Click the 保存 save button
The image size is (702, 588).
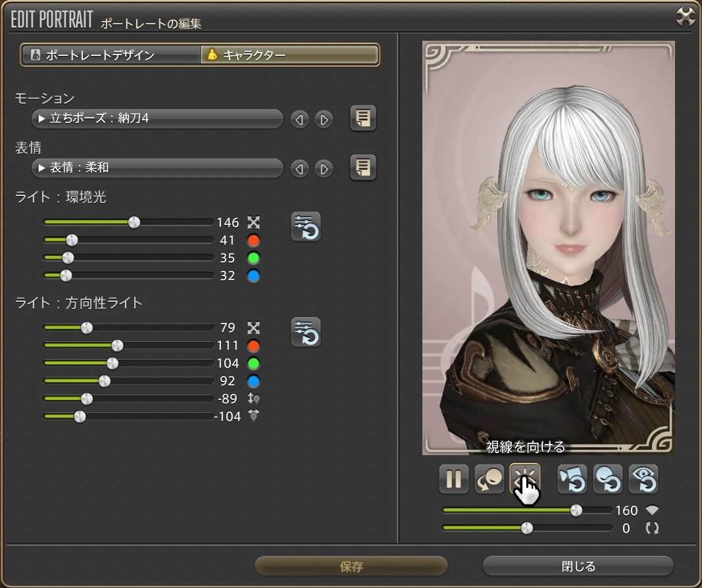351,566
